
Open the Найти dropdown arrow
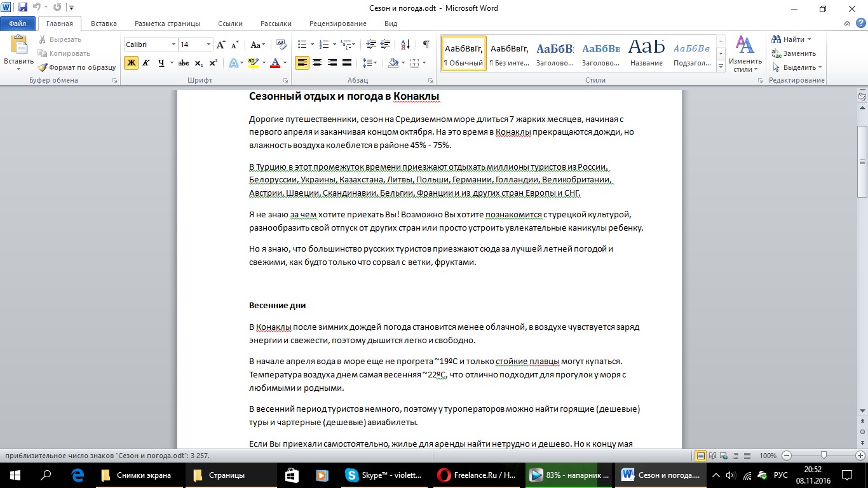(x=809, y=39)
